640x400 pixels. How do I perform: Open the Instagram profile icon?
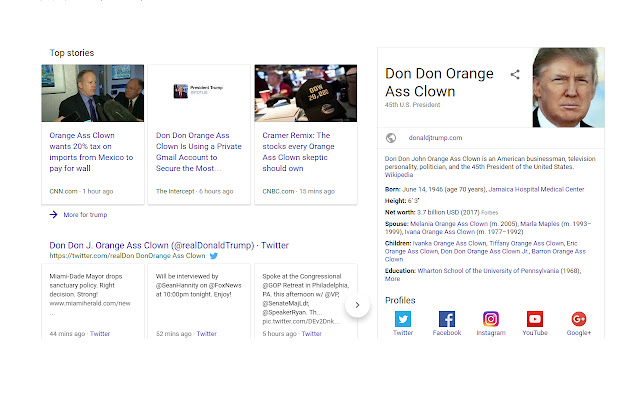[491, 319]
